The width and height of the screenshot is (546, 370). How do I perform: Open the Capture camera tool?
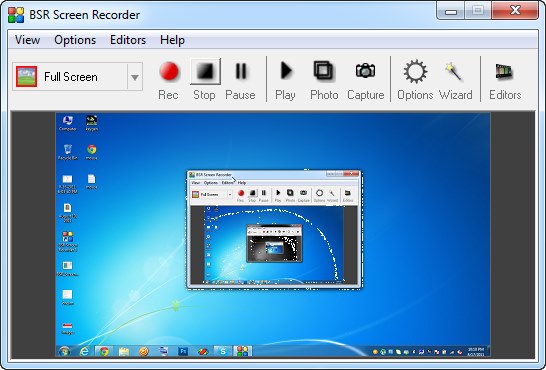(x=366, y=80)
